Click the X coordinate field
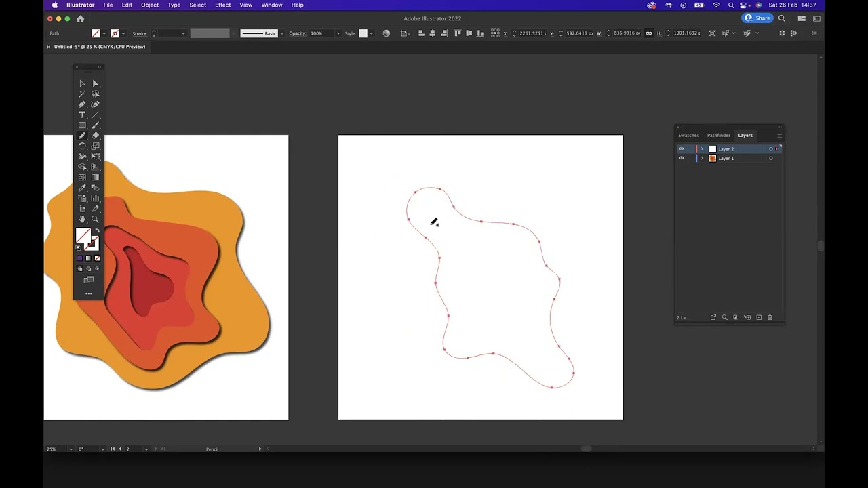The image size is (868, 488). point(531,33)
